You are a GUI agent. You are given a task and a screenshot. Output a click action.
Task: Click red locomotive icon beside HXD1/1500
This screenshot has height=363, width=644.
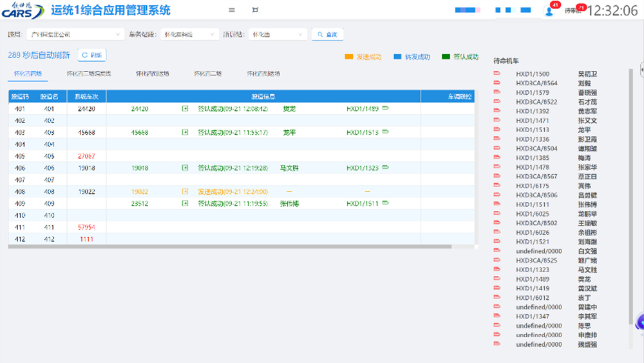coord(497,74)
